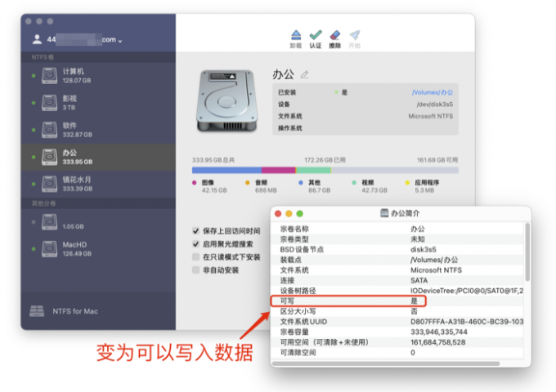Click the green zoom button of 办公简介
Image resolution: width=556 pixels, height=392 pixels.
tap(299, 213)
